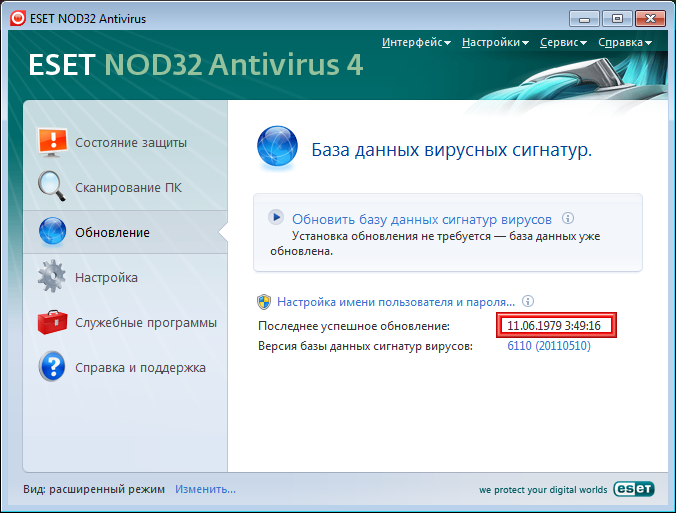Open the Сервис dropdown menu
Screen dimensions: 676x513
(x=563, y=42)
